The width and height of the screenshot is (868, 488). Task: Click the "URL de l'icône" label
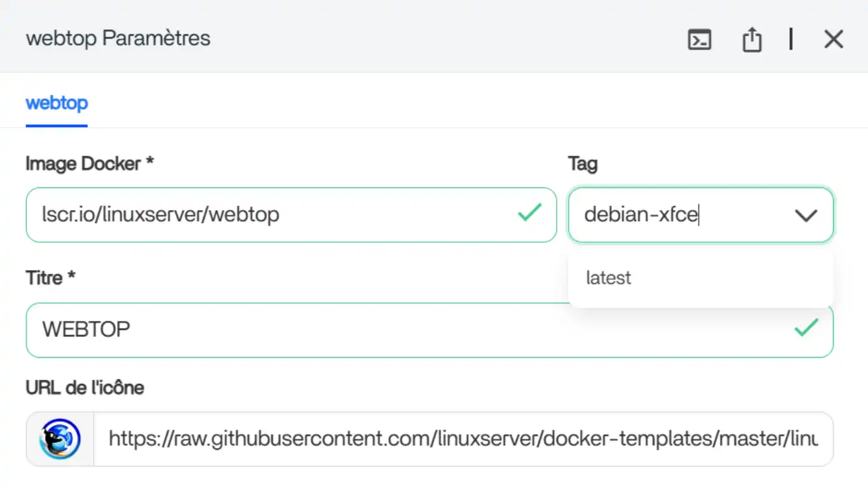point(85,387)
